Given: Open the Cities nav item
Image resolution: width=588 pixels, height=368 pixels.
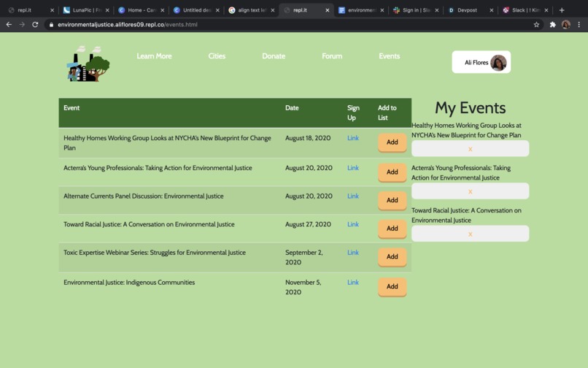Looking at the screenshot, I should 217,56.
